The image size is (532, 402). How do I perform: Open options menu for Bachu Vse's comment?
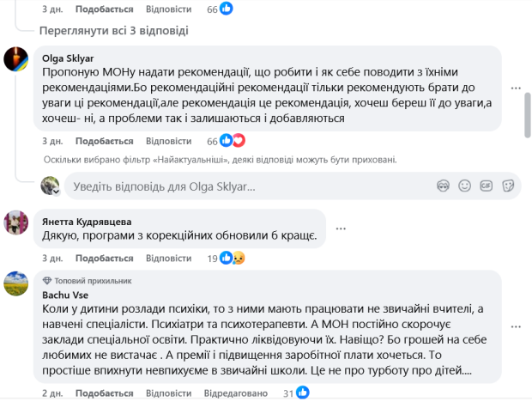pyautogui.click(x=517, y=328)
